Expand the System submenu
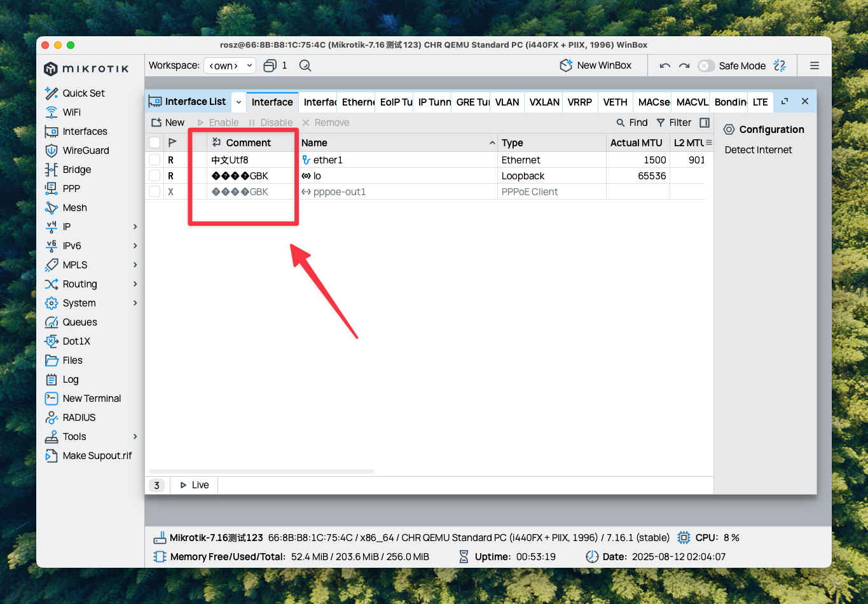Screen dimensions: 868x604 135,303
